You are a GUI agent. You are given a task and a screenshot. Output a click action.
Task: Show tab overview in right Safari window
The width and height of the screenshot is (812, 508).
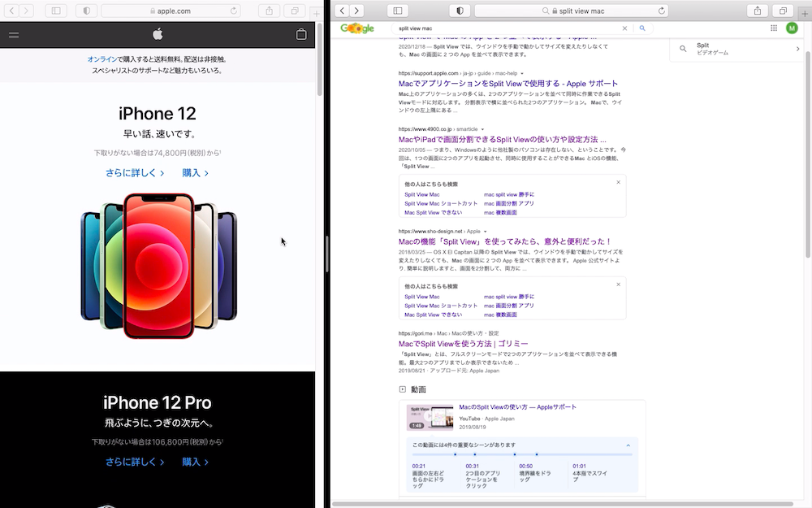click(783, 11)
